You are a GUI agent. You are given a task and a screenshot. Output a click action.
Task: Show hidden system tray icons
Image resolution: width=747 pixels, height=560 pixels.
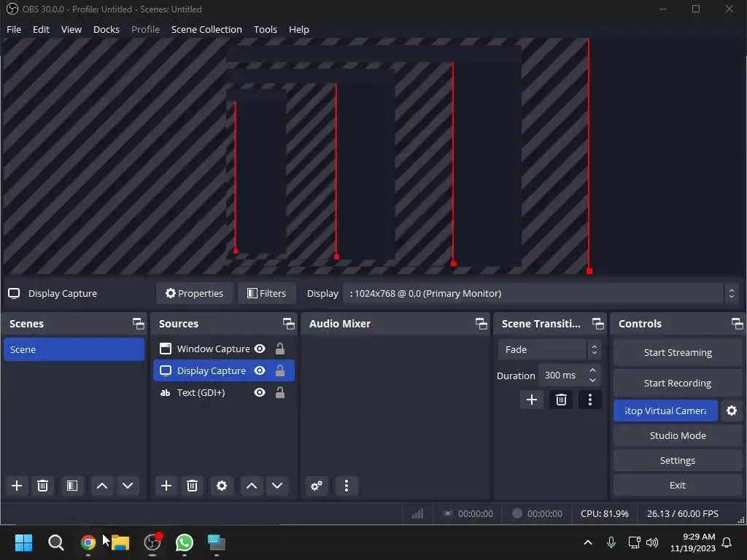[x=588, y=542]
